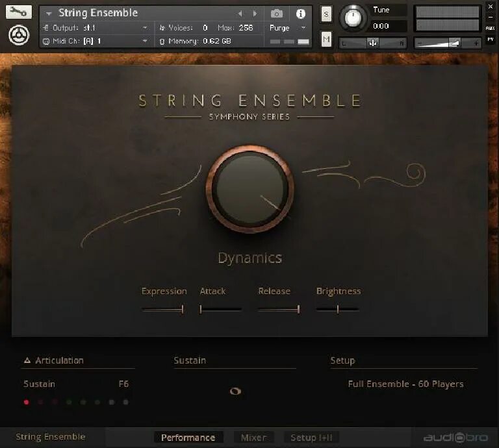Viewport: 499px width, 448px height.
Task: Click the String Ensemble instrument name
Action: [98, 13]
